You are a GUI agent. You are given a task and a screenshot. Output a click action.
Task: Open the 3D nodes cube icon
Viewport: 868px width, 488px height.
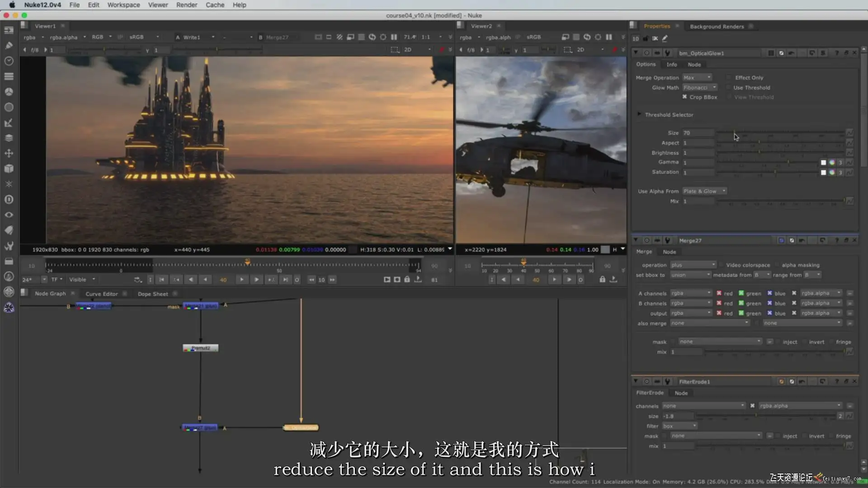click(9, 169)
